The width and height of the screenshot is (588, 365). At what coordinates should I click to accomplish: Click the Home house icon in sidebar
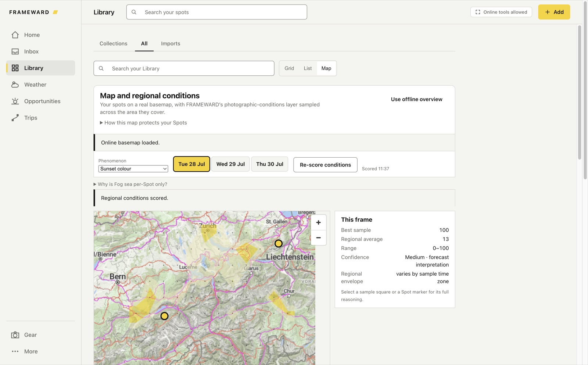(15, 35)
